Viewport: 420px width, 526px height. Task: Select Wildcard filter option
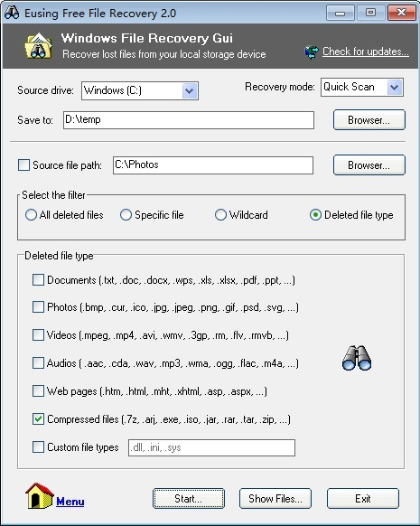click(x=220, y=215)
